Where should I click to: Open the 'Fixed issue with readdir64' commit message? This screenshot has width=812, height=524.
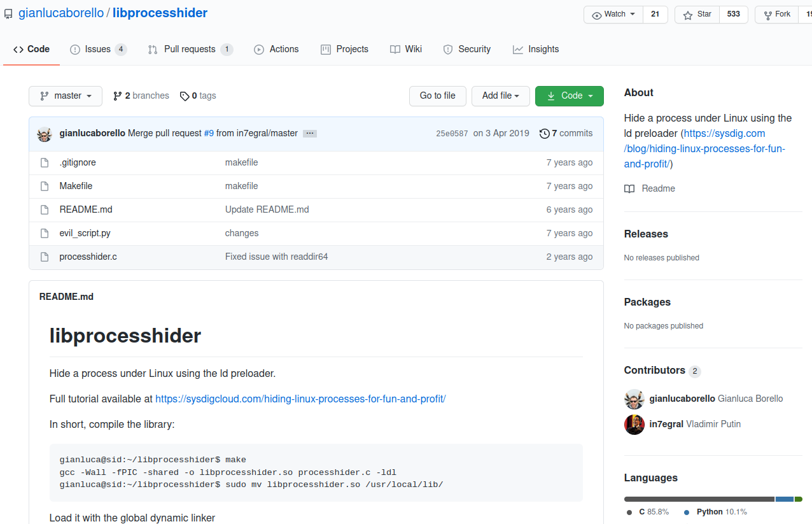[277, 257]
